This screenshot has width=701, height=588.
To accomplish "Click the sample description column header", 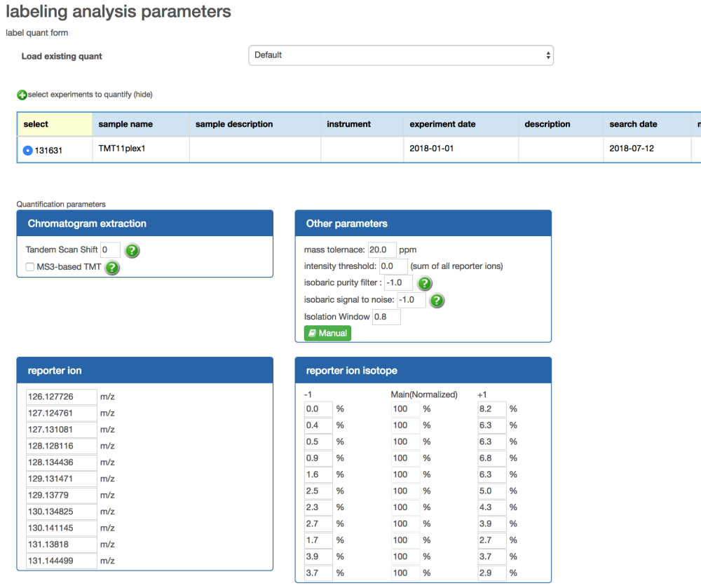I will 255,124.
